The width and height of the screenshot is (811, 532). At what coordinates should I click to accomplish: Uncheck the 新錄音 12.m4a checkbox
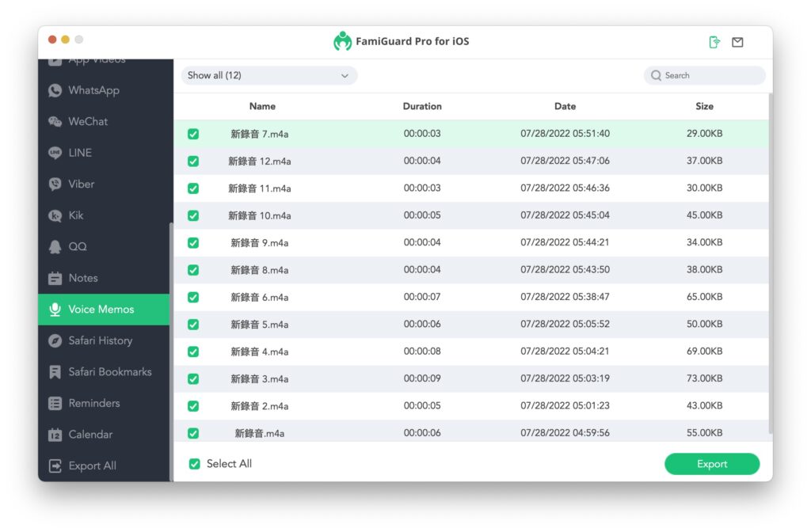pos(193,161)
